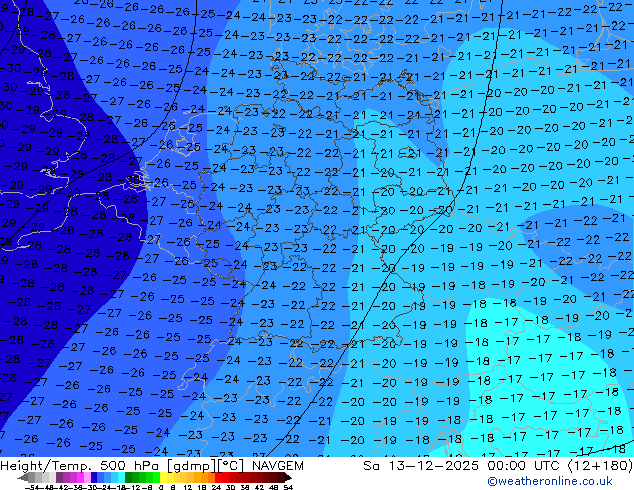
Task: Click the dark maroon right arrow end of scale
Action: tap(288, 478)
